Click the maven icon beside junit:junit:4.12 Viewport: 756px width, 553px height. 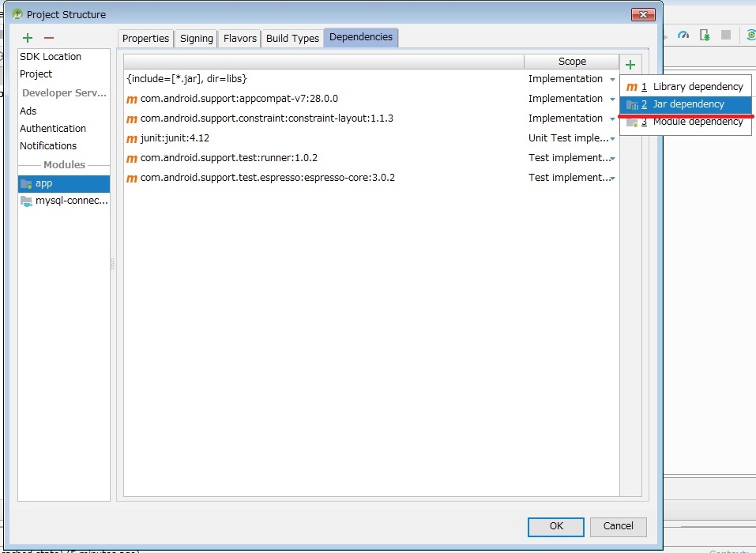click(132, 139)
